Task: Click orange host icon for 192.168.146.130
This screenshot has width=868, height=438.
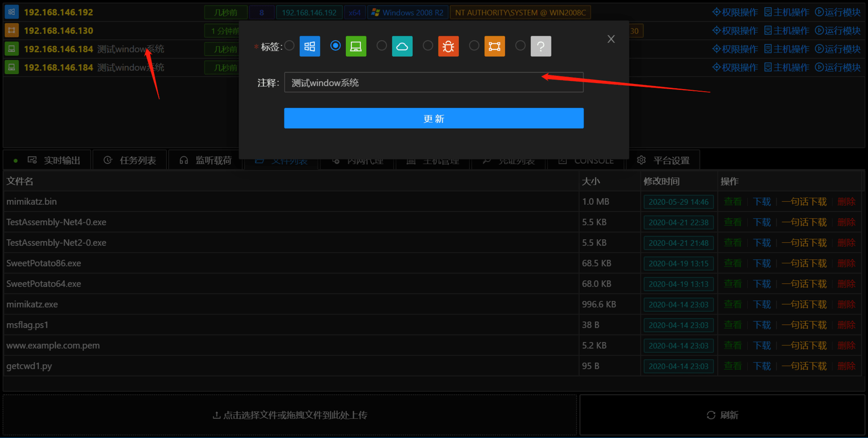Action: click(12, 31)
